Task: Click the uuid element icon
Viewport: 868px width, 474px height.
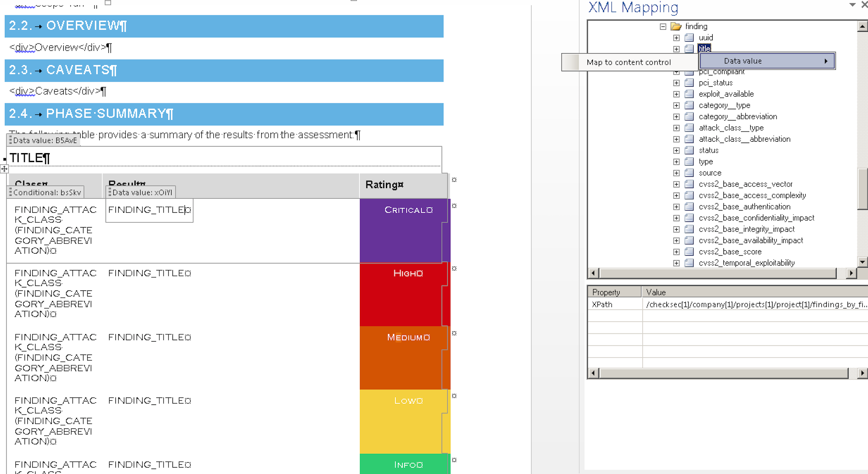Action: coord(689,37)
